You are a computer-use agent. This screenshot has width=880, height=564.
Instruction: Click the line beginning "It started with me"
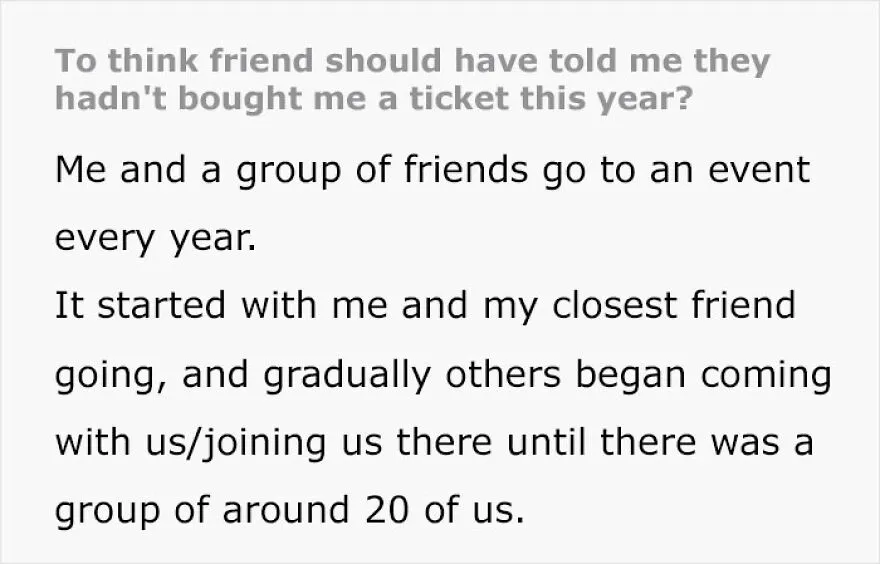(x=425, y=305)
